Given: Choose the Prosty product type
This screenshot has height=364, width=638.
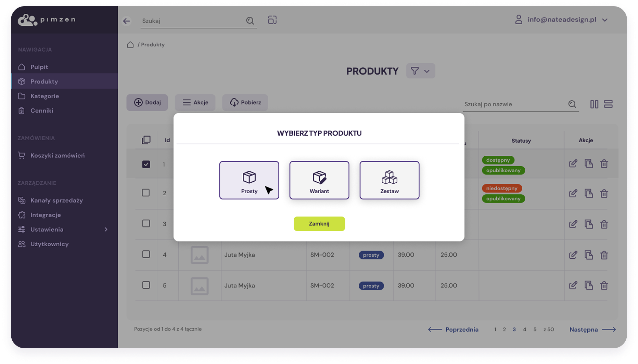Looking at the screenshot, I should [x=249, y=180].
